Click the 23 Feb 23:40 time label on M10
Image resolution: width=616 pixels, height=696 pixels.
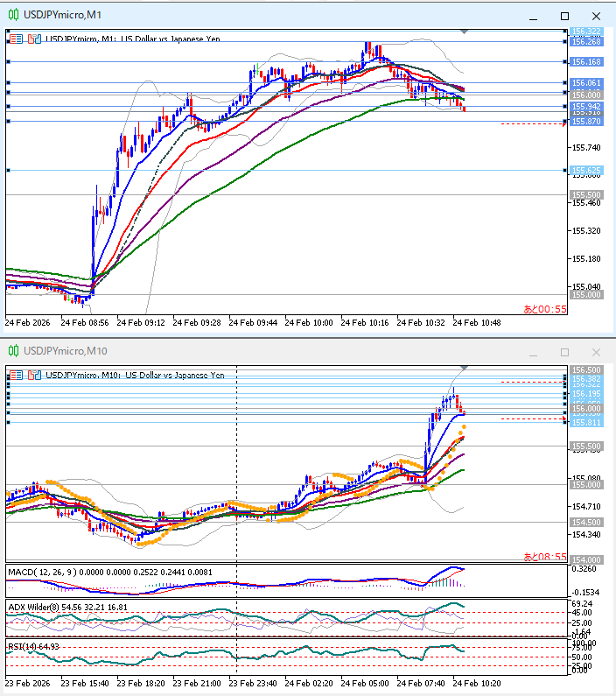257,682
